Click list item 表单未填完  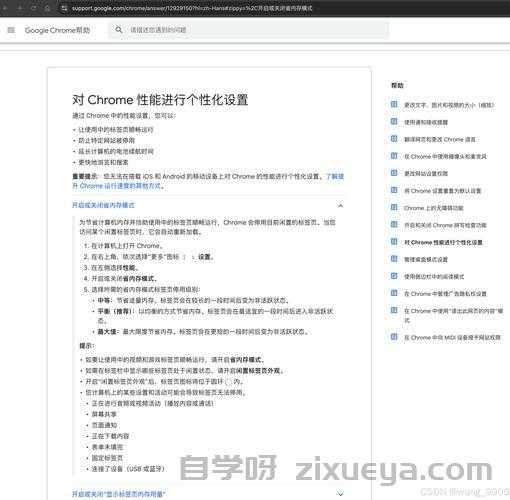pos(107,447)
